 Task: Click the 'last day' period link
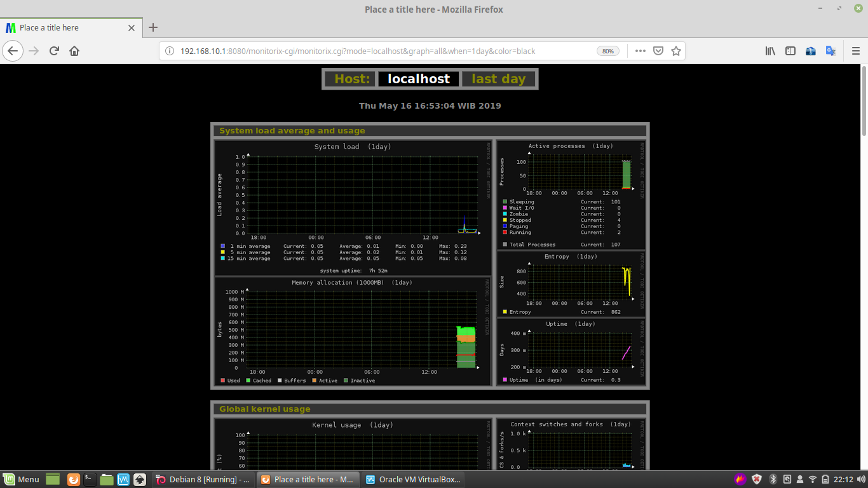498,79
